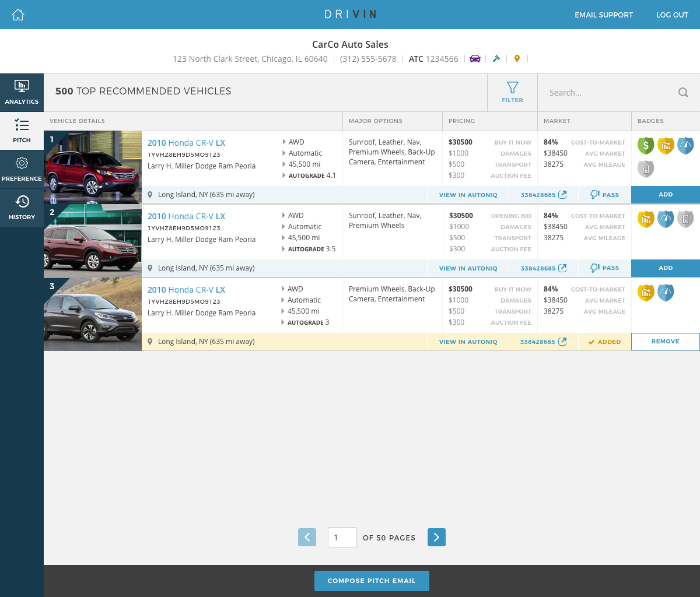
Task: Open the red Honda CR-V photo of vehicle 1
Action: [x=93, y=167]
